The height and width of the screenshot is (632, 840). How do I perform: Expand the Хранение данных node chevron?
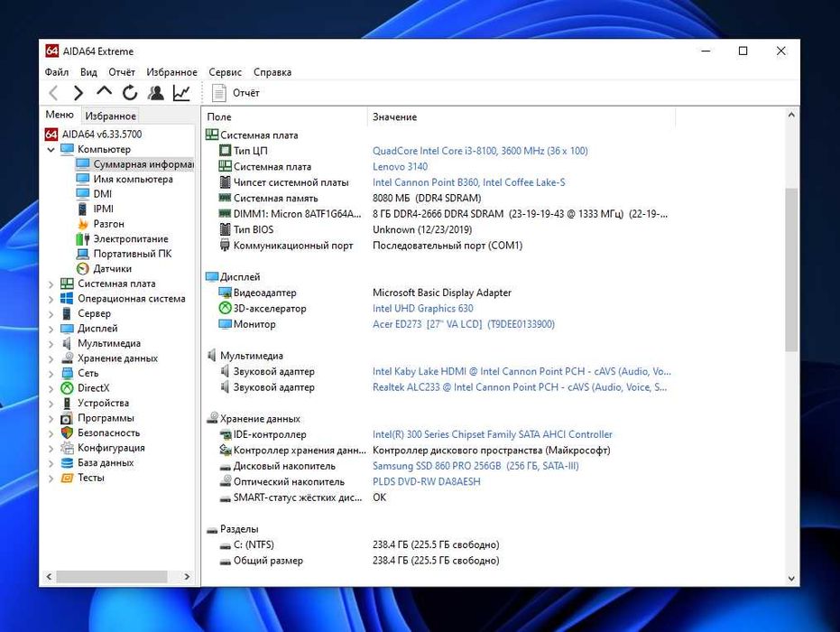click(51, 358)
